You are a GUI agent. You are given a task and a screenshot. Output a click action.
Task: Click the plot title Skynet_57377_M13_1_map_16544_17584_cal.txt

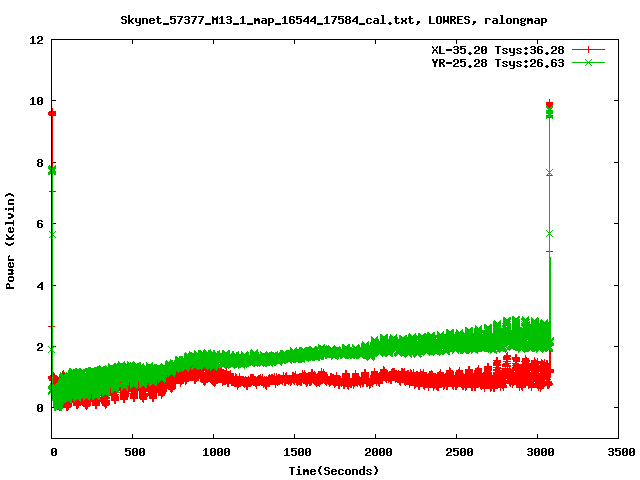coord(334,20)
